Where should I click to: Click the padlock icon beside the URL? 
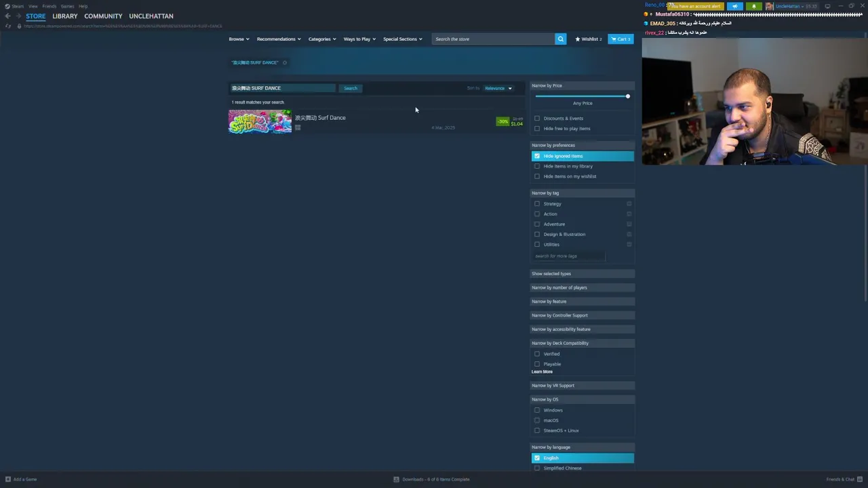point(19,26)
